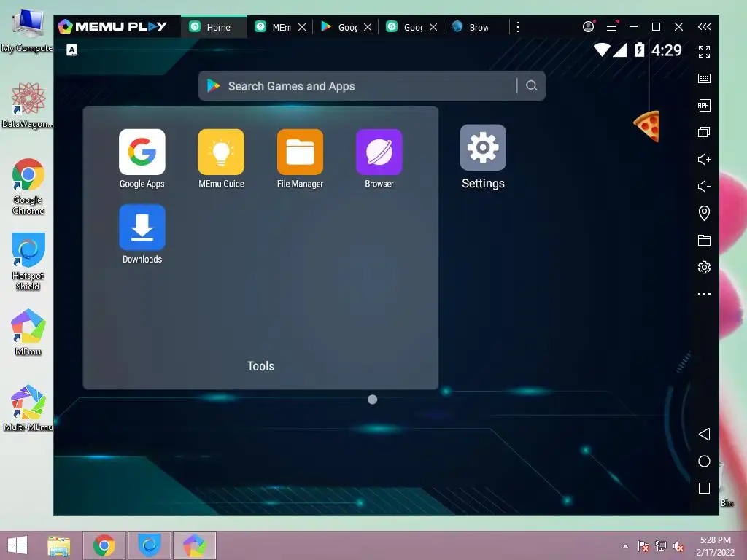Click the Search Games and Apps field
This screenshot has width=747, height=560.
371,86
